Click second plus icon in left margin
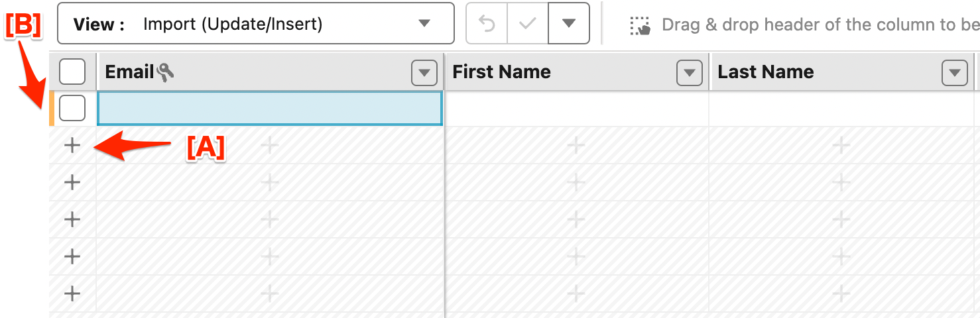980x318 pixels. tap(72, 182)
